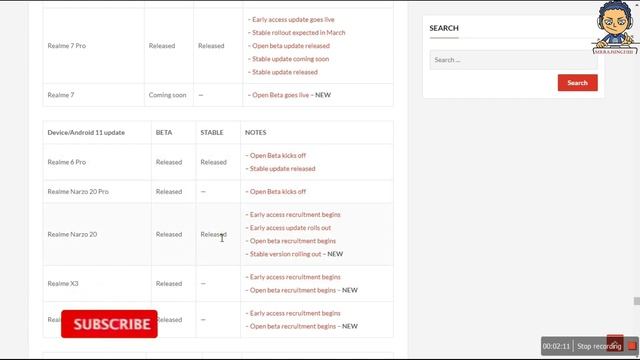Open Narzo 20 'Open beta recruitment begins' link
640x360 pixels.
coord(293,241)
